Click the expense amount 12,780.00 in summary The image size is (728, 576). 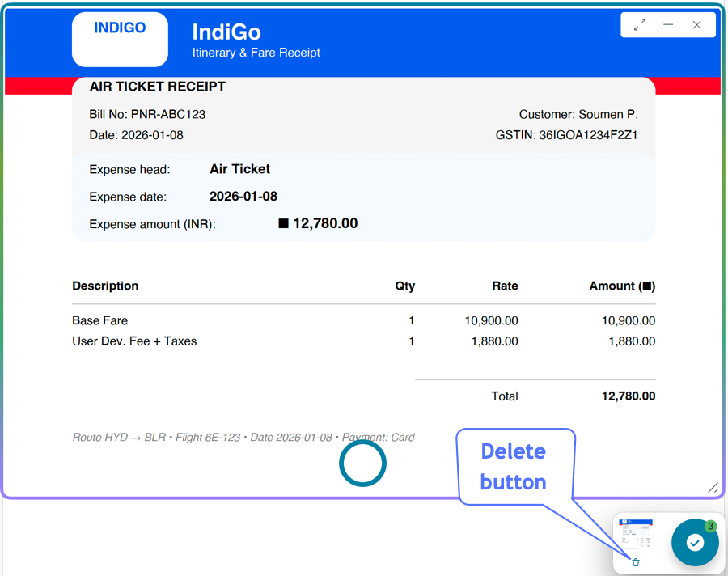[318, 223]
